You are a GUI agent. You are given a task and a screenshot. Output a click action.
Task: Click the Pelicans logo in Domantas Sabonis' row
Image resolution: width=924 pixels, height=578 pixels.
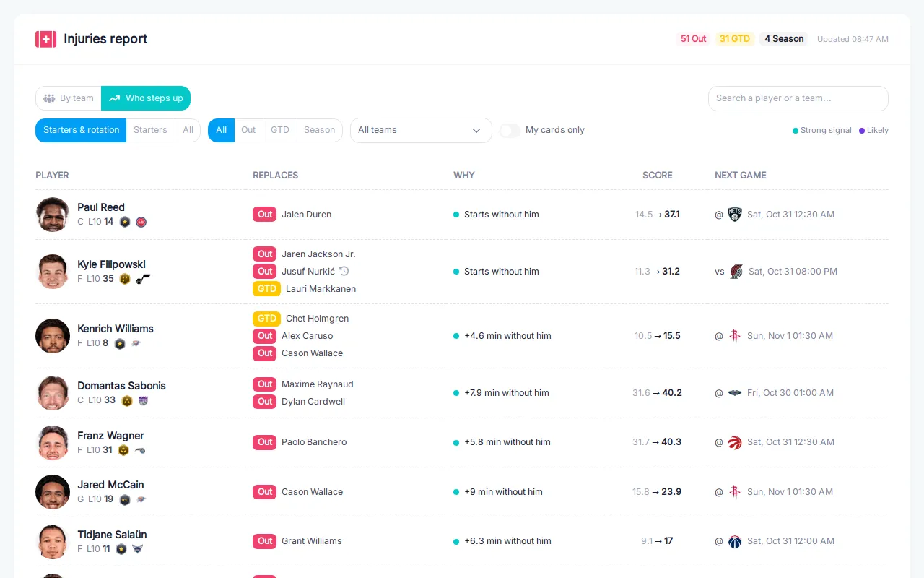pyautogui.click(x=735, y=393)
